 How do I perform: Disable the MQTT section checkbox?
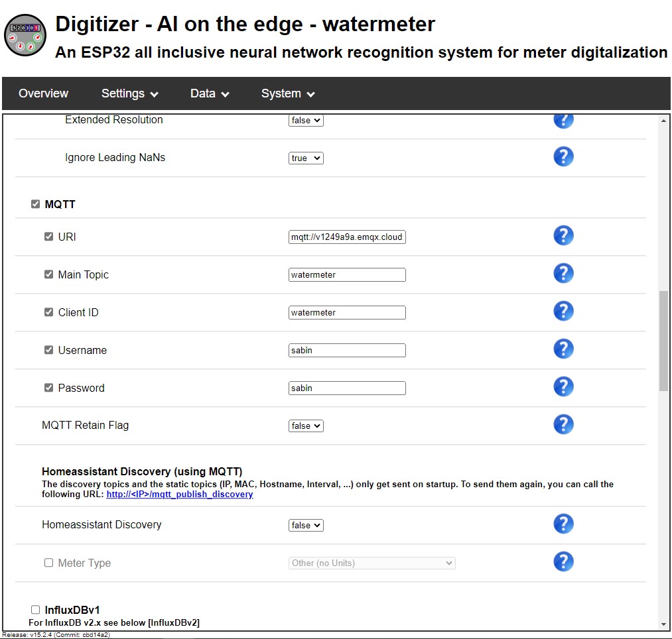click(36, 204)
